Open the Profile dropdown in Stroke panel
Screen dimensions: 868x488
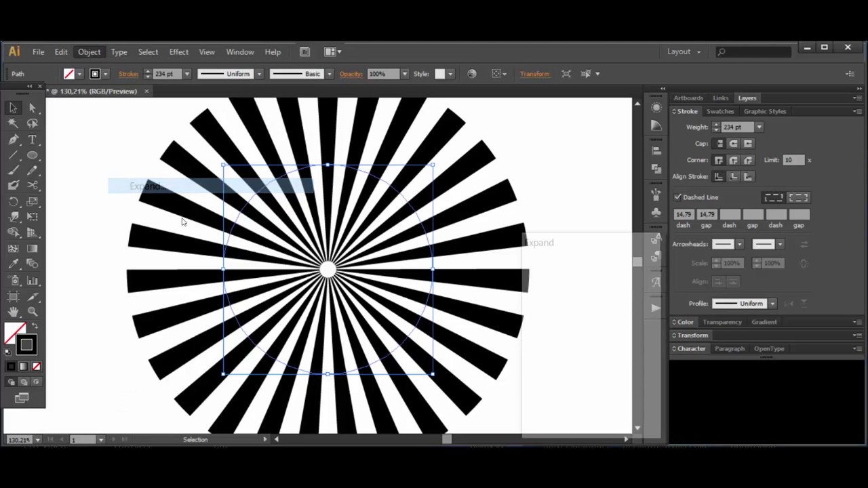pyautogui.click(x=772, y=303)
